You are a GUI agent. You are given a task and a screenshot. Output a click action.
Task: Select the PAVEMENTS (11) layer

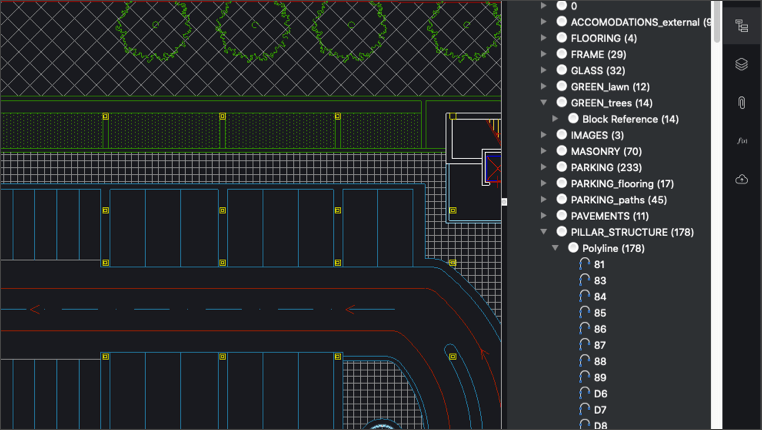609,216
